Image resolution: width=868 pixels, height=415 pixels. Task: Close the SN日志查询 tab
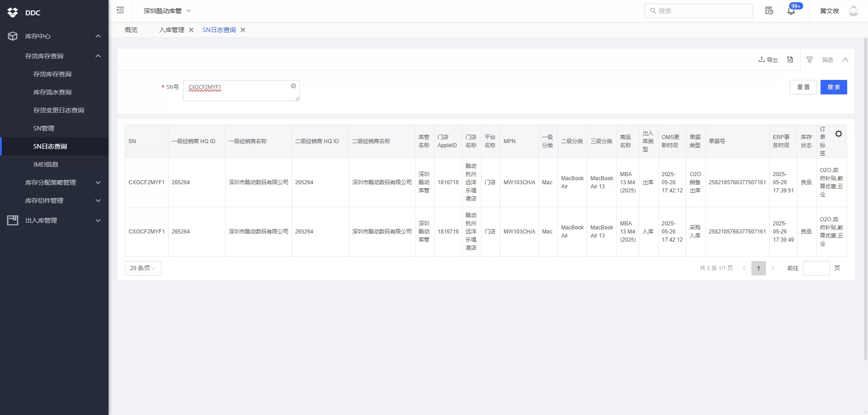[243, 30]
